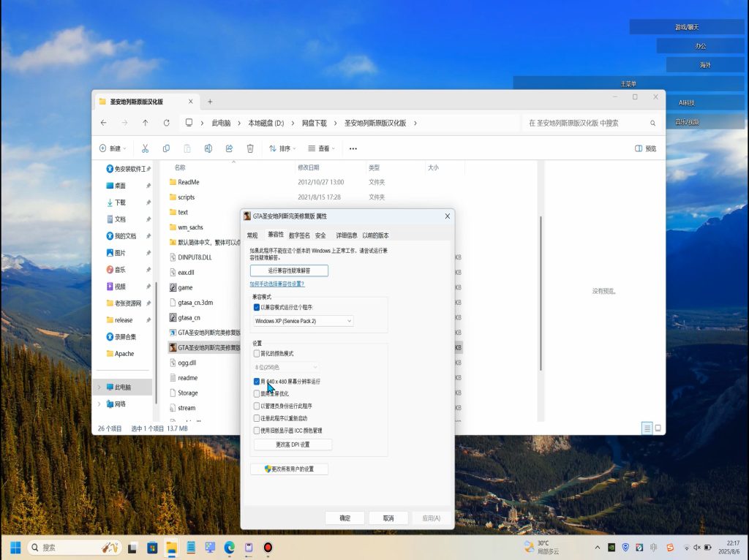Go up one folder level in Explorer

click(x=146, y=123)
